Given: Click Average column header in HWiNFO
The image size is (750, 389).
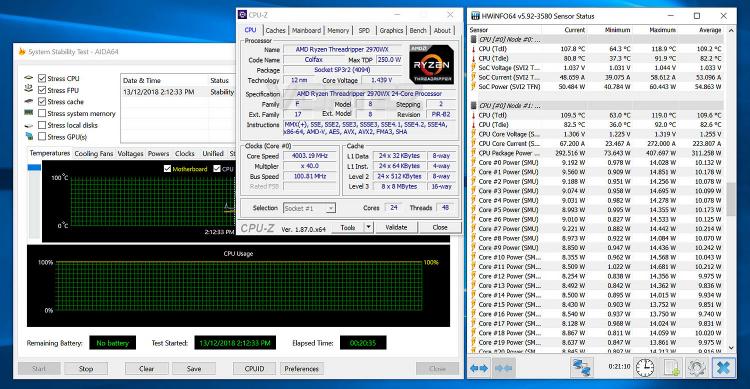Looking at the screenshot, I should 710,30.
